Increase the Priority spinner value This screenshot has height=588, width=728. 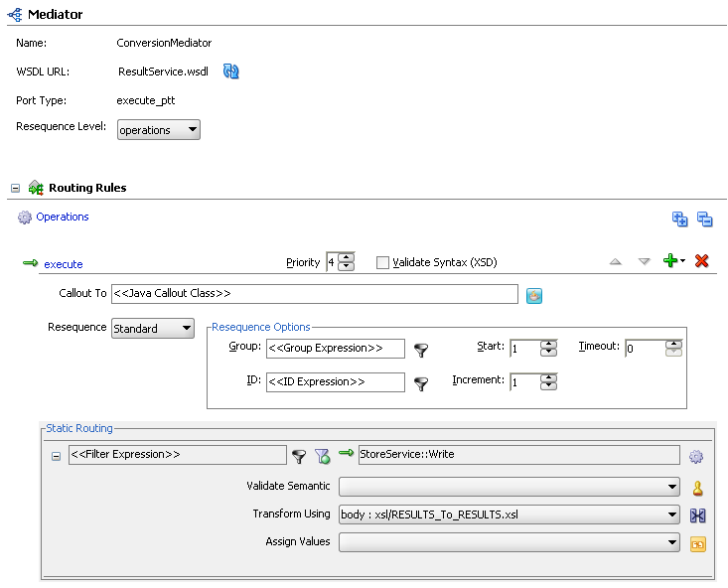(346, 258)
